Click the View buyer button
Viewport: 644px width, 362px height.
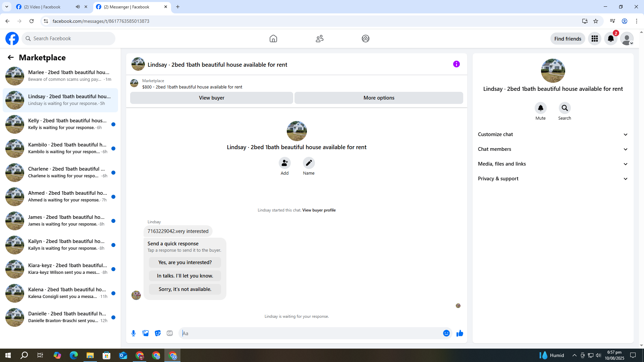[211, 98]
